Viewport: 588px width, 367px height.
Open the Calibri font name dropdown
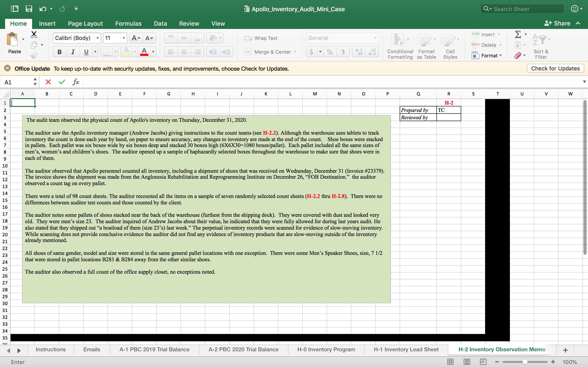point(97,38)
